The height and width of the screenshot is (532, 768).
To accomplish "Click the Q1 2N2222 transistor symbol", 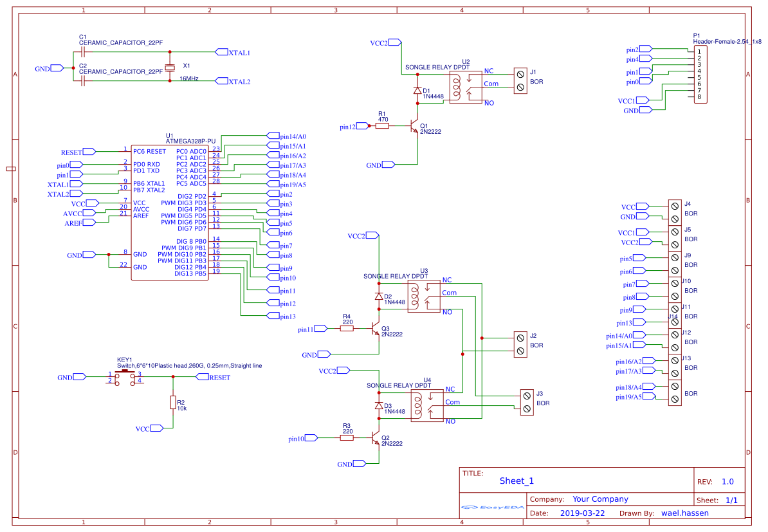I will click(x=414, y=127).
